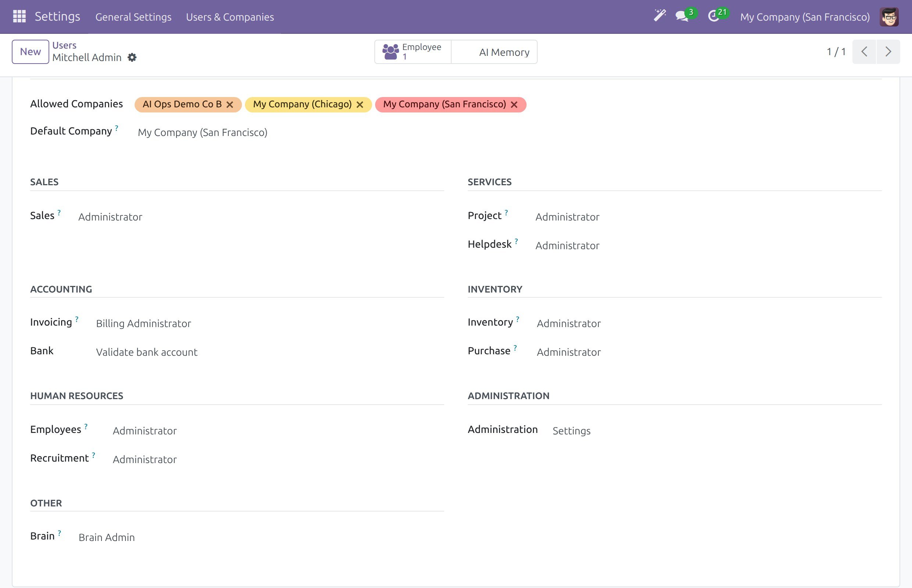912x588 pixels.
Task: Open General Settings menu
Action: coord(133,17)
